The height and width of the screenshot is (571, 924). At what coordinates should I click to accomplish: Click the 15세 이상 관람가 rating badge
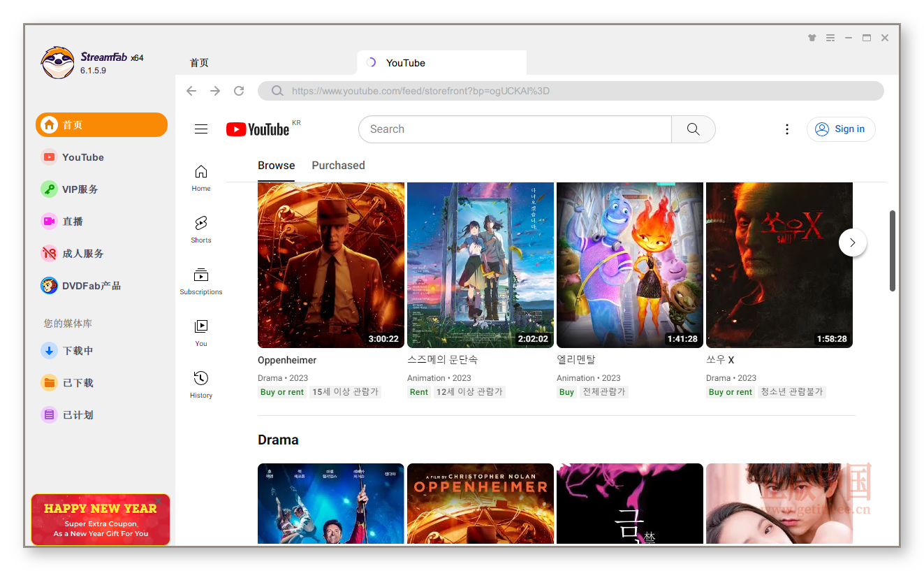(x=345, y=392)
